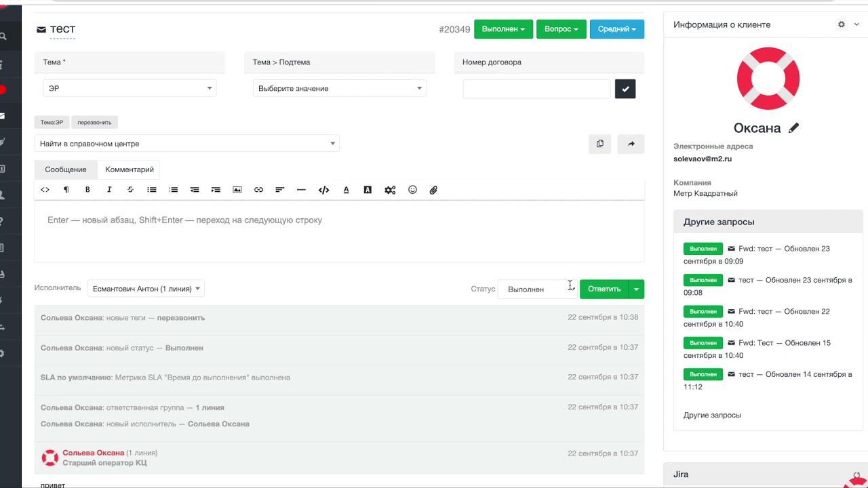
Task: Click the email solevaov@m2.ru
Action: coord(703,159)
